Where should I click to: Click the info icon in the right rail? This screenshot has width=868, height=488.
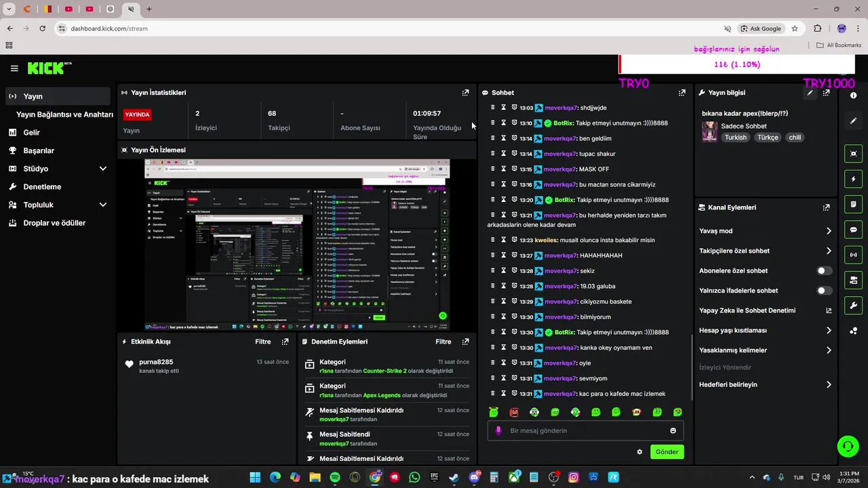854,96
